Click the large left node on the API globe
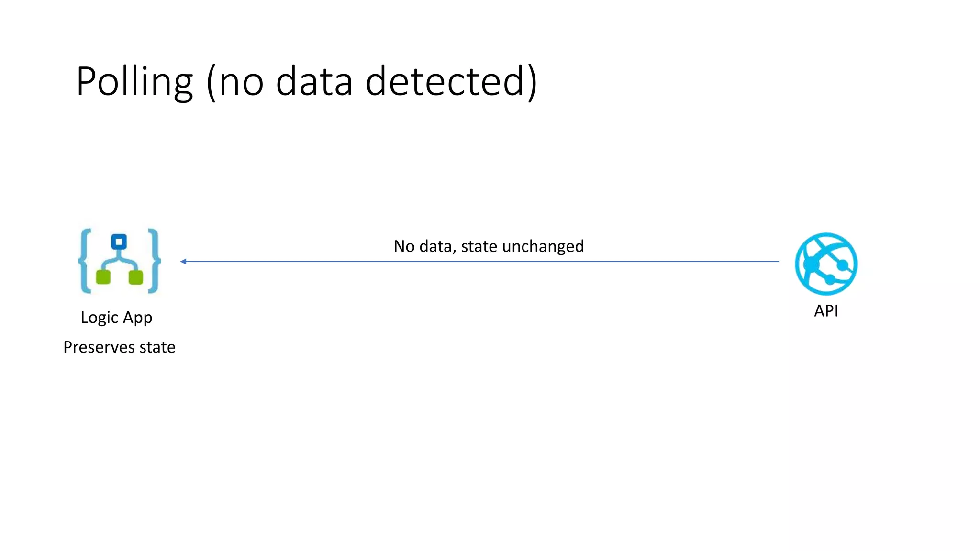980x551 pixels. pos(812,264)
